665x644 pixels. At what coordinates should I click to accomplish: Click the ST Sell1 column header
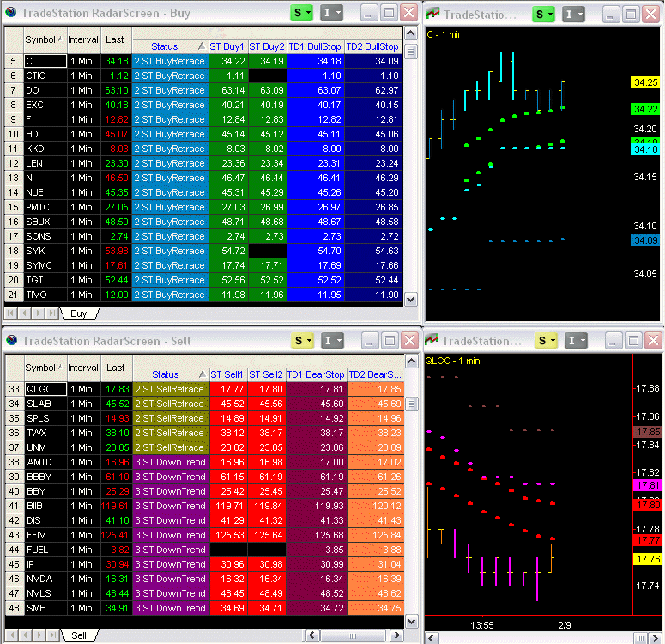tap(227, 374)
